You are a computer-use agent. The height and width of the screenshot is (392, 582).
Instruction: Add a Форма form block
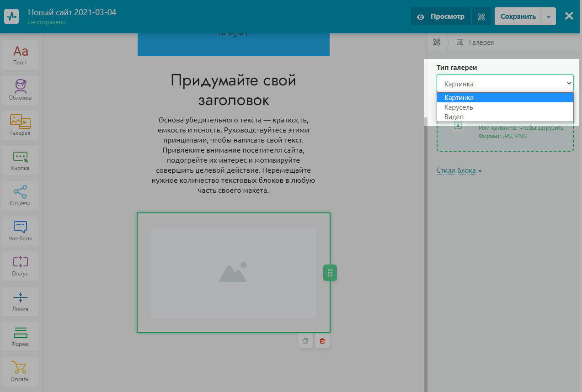[x=20, y=336]
